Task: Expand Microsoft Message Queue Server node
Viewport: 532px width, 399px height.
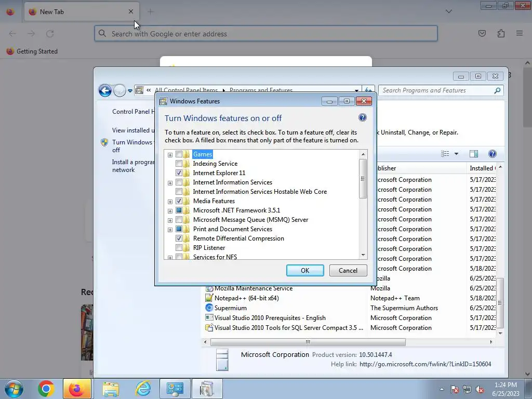Action: [170, 220]
